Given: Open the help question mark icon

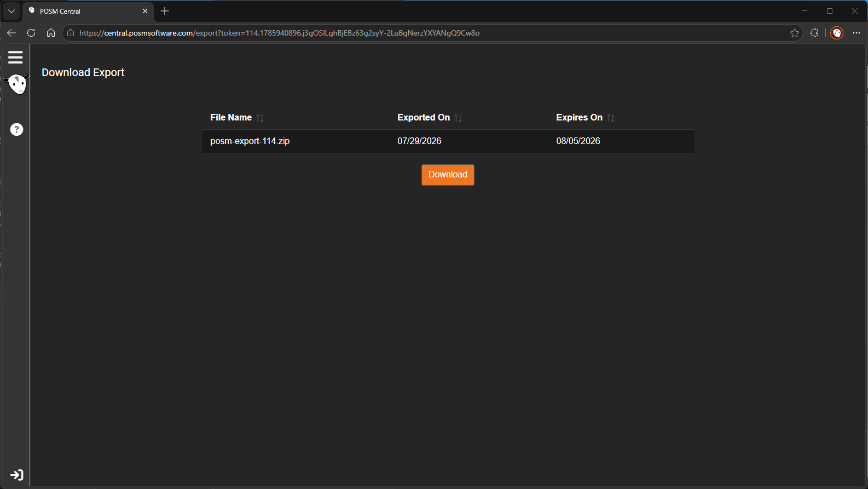Looking at the screenshot, I should (x=17, y=129).
